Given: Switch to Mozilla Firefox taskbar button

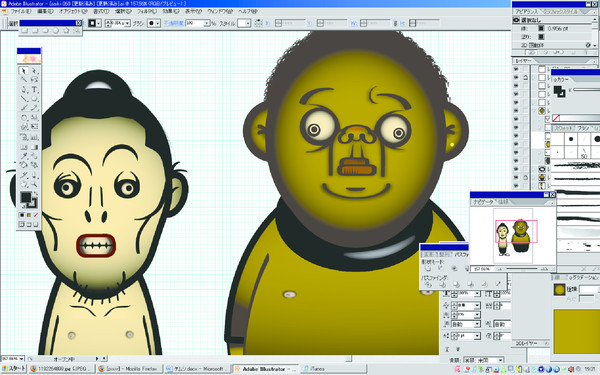Looking at the screenshot, I should click(x=130, y=369).
